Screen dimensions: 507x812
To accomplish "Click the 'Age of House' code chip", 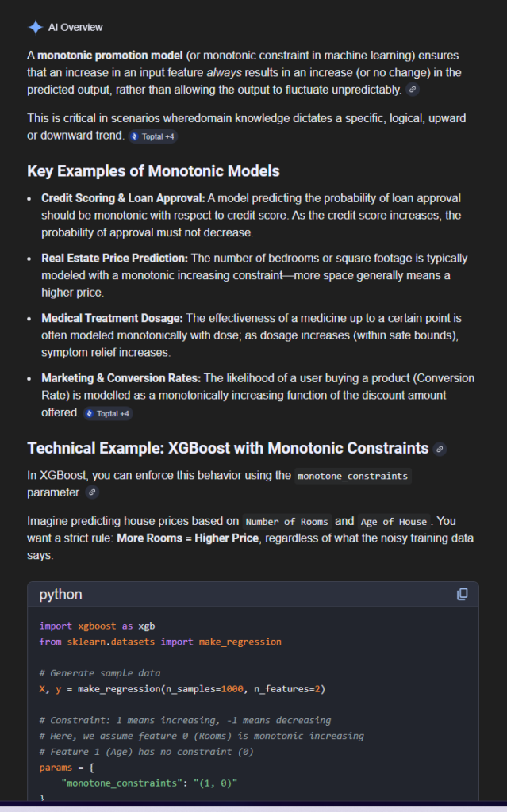I will point(394,522).
